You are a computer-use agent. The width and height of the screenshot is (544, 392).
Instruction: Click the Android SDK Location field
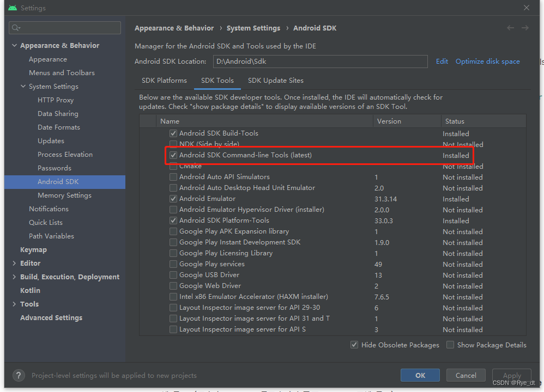pos(320,62)
